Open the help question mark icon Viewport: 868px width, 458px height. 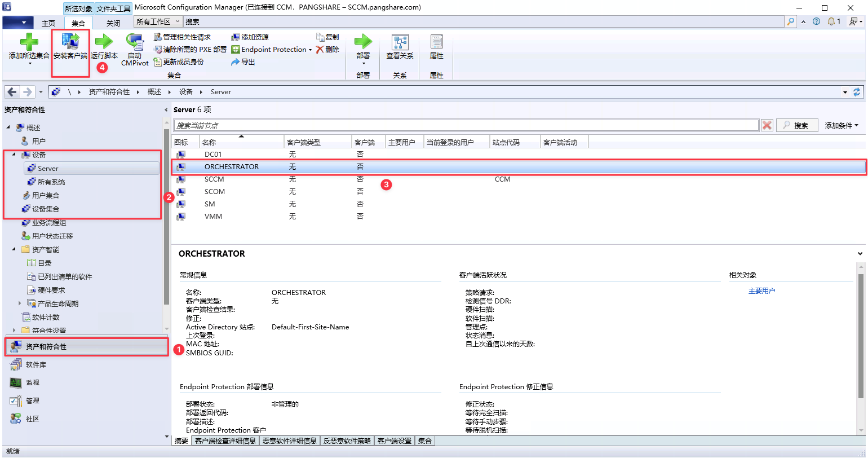[816, 21]
